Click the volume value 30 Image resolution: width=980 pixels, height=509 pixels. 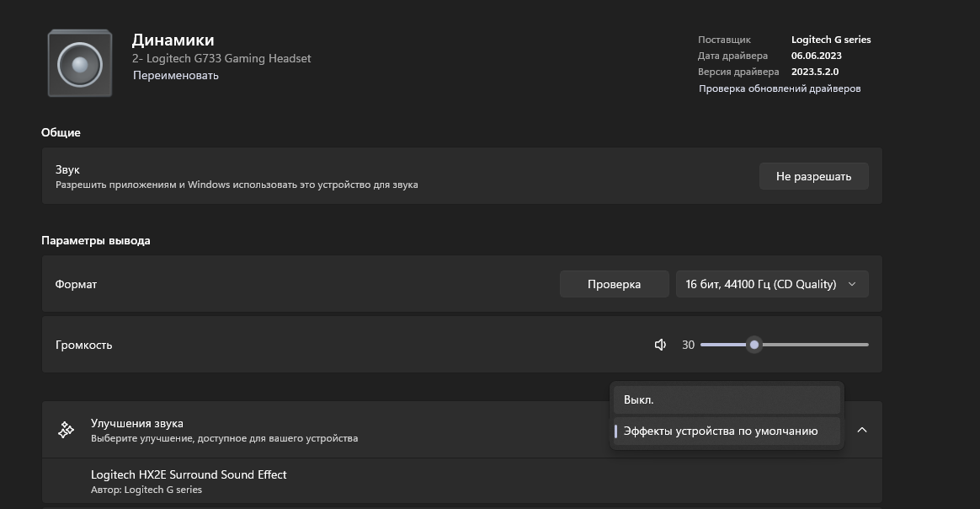point(688,345)
